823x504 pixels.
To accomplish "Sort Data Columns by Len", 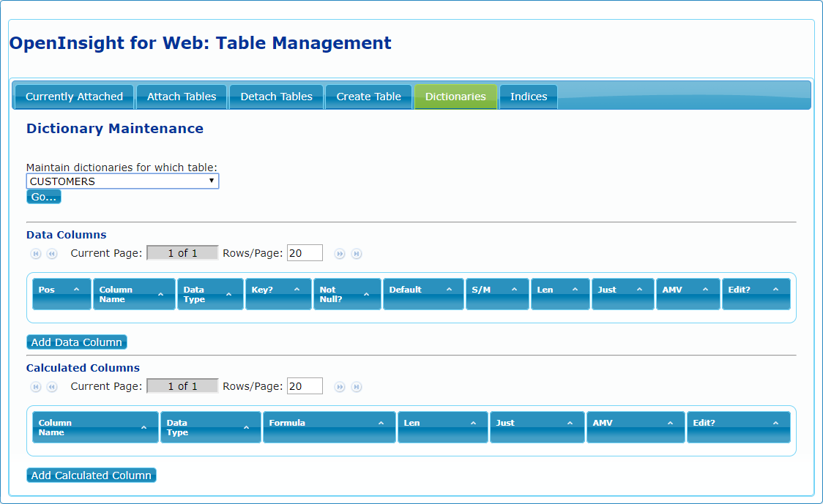I will pyautogui.click(x=561, y=294).
